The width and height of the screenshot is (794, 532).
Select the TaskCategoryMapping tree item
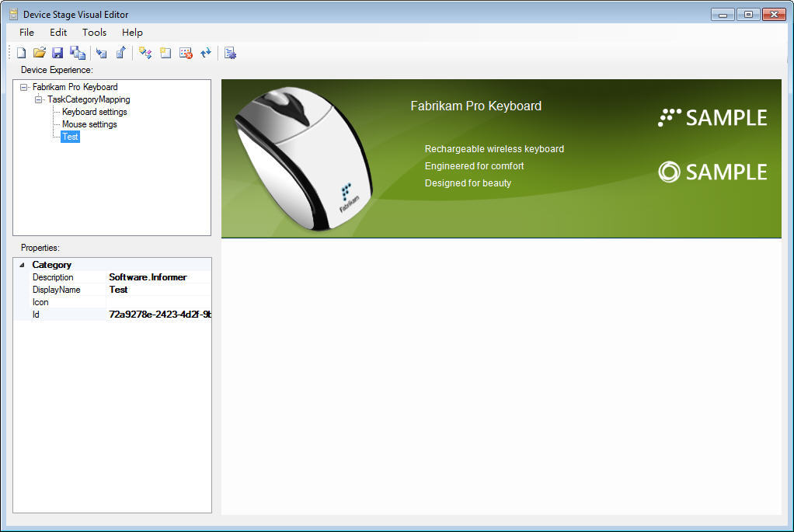89,99
